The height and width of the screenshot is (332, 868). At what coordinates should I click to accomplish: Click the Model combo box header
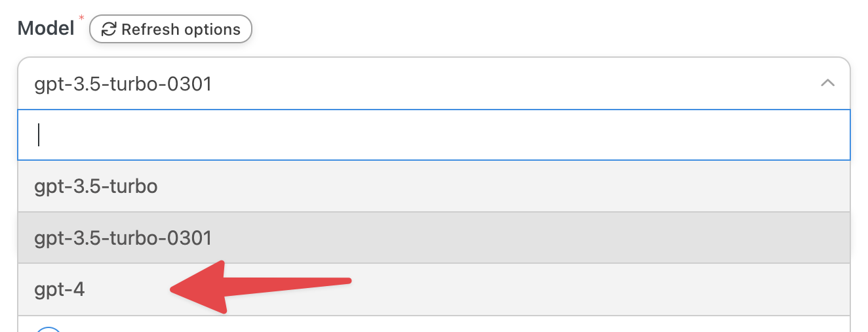(434, 83)
